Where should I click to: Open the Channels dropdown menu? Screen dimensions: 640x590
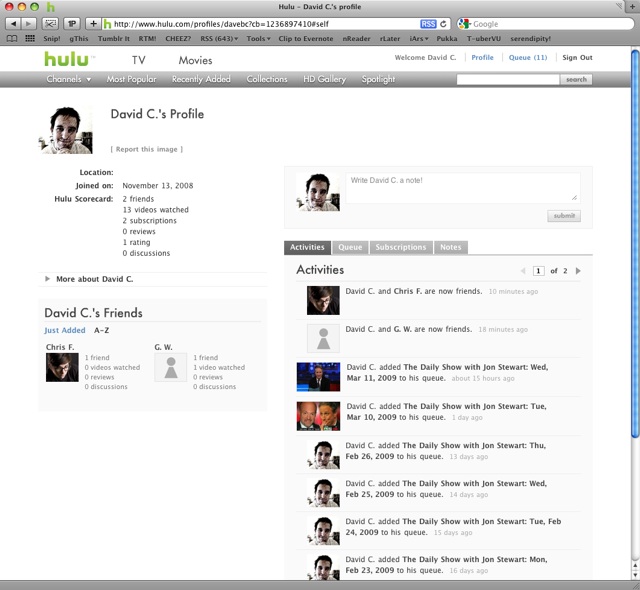(x=69, y=79)
